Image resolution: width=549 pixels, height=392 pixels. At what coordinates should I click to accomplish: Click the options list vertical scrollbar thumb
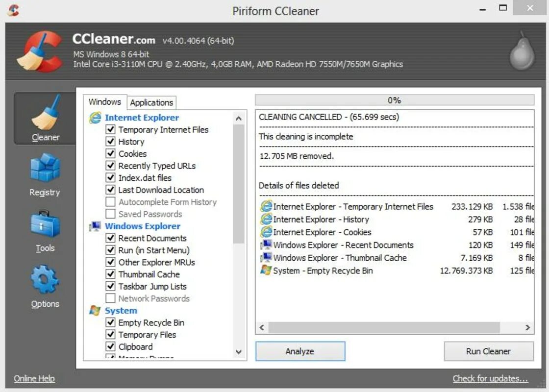pos(239,184)
